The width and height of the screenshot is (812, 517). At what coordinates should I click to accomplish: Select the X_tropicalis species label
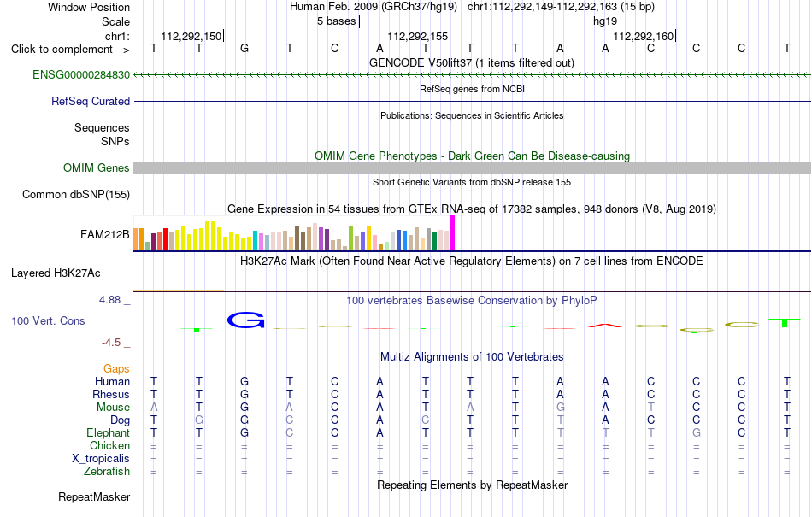click(x=101, y=459)
